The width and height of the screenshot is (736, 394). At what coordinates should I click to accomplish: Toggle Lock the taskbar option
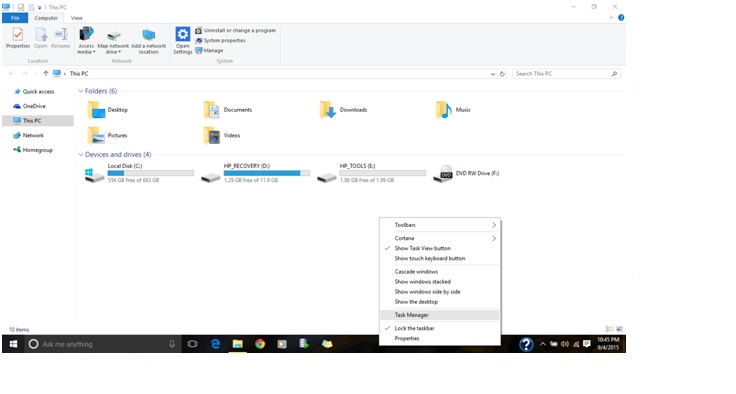(440, 328)
